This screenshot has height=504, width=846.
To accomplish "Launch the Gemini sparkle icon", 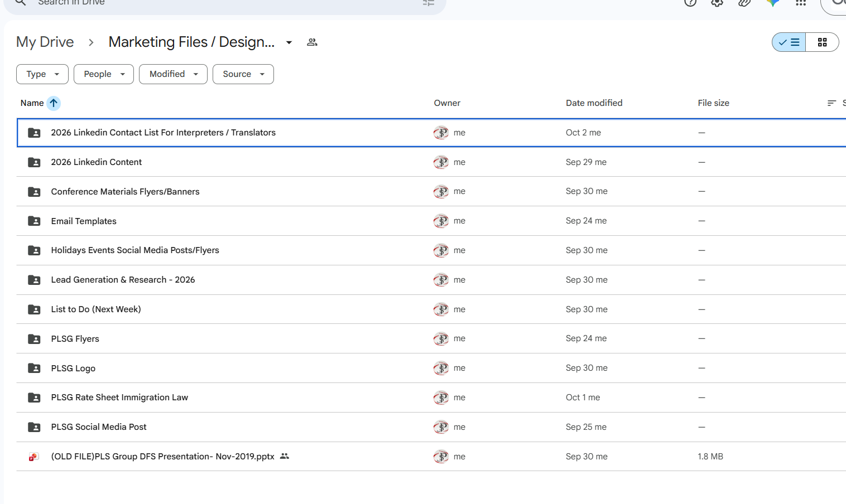I will coord(773,2).
